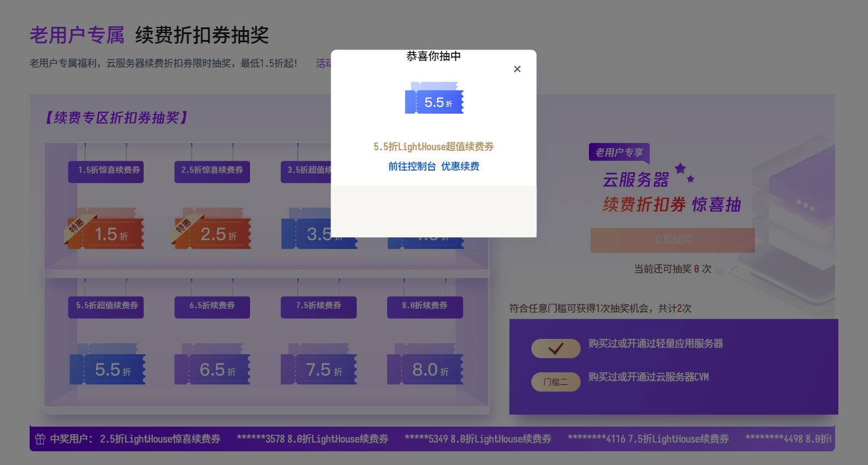Click the ******3578 winner ticker entry

(x=313, y=439)
